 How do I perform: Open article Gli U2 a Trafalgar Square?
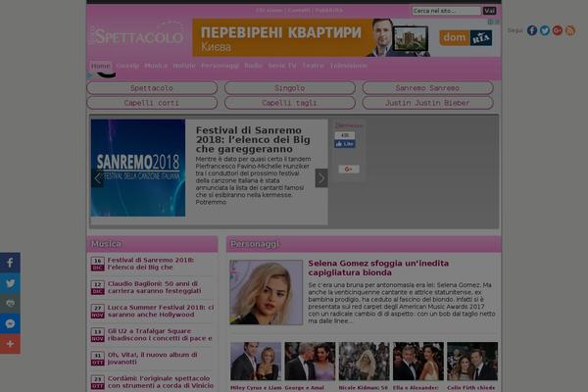pos(160,334)
